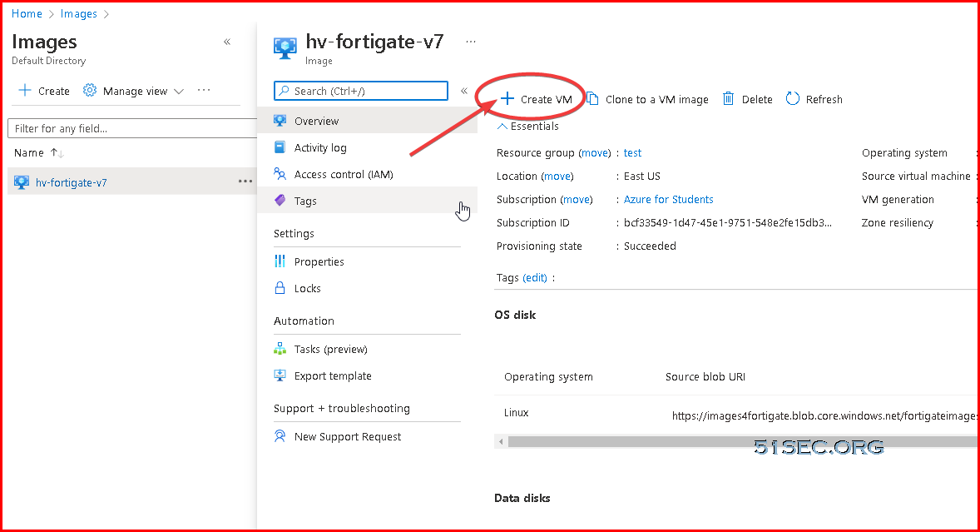Open hv-fortigate-v7 in the Images list
The height and width of the screenshot is (532, 980).
tap(72, 182)
